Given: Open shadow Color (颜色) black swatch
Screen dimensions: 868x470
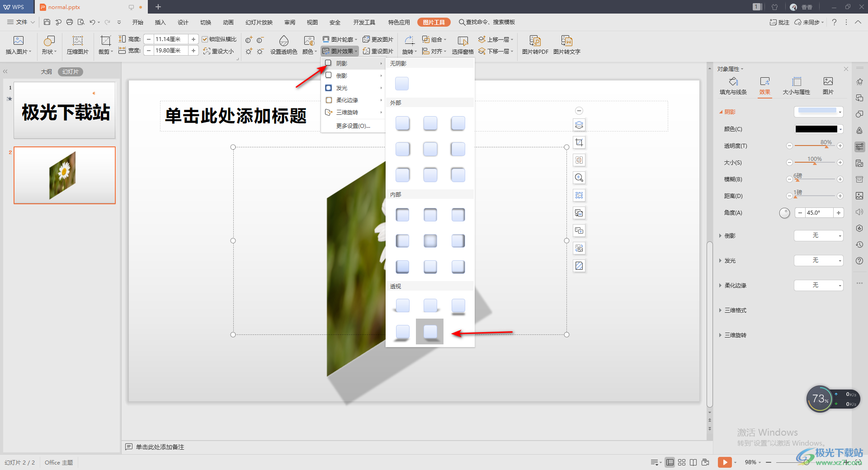Looking at the screenshot, I should point(819,129).
